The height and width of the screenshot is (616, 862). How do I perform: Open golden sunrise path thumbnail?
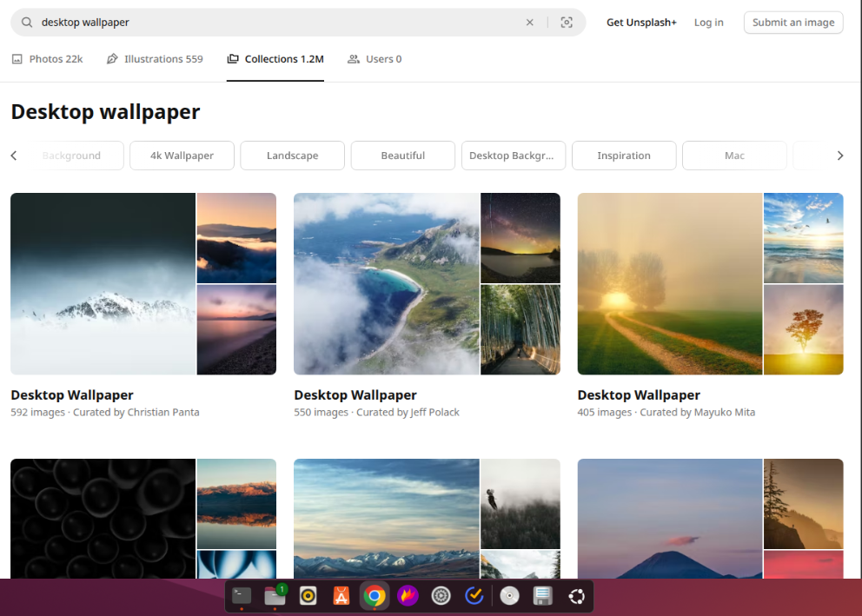coord(670,283)
